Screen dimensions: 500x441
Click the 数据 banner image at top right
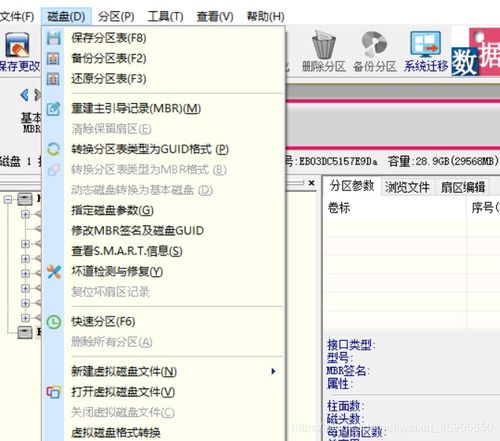click(476, 52)
